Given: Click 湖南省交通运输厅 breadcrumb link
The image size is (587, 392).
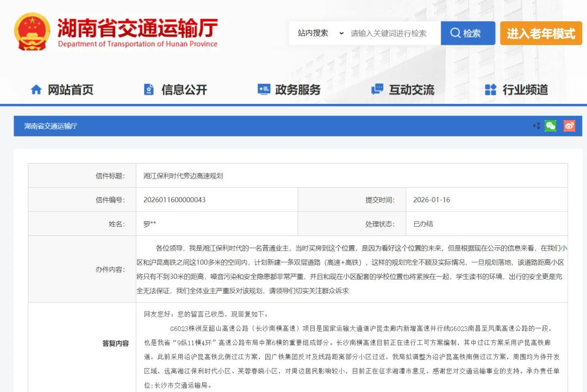Looking at the screenshot, I should [x=51, y=126].
